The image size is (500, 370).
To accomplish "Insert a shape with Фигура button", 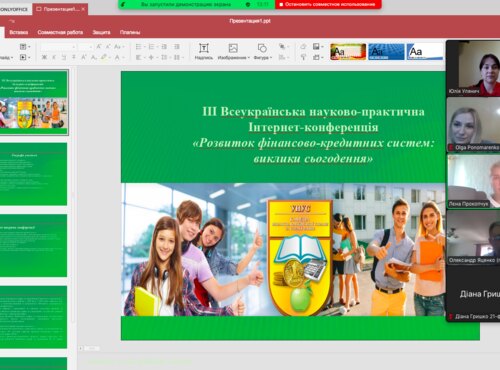I will click(263, 51).
